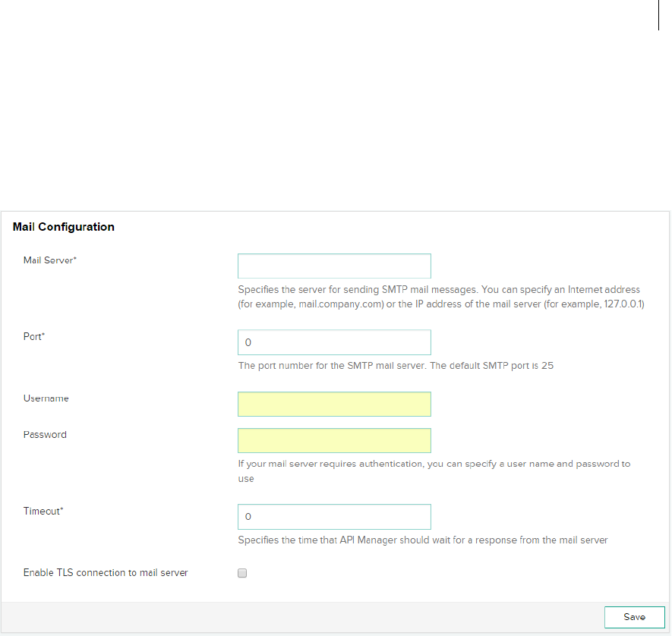Click the Username text box
Viewport: 672px width, 636px height.
(334, 404)
